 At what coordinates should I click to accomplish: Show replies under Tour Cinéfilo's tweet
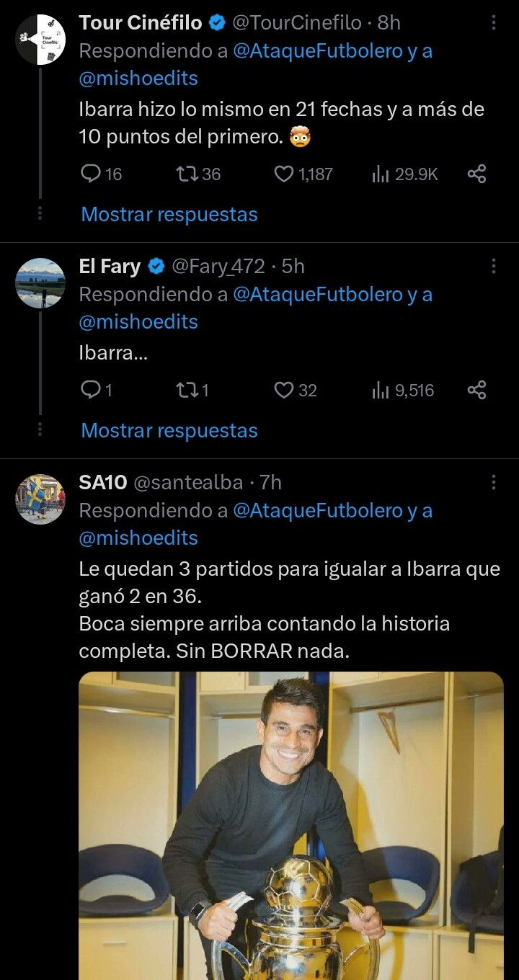(x=169, y=214)
